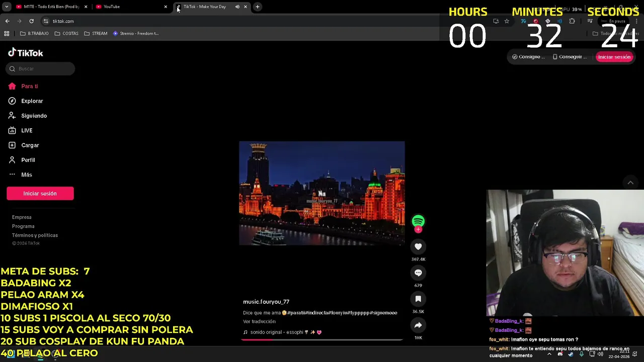644x362 pixels.
Task: Click the TikTok logo in sidebar
Action: [26, 53]
